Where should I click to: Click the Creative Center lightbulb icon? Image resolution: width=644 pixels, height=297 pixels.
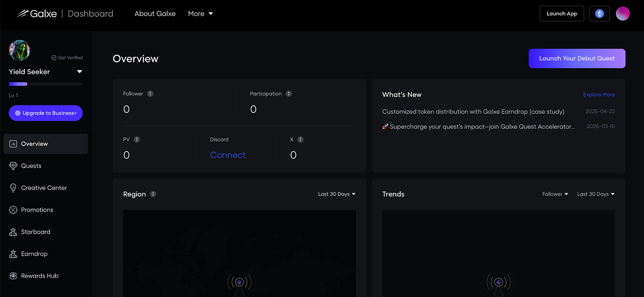click(13, 188)
